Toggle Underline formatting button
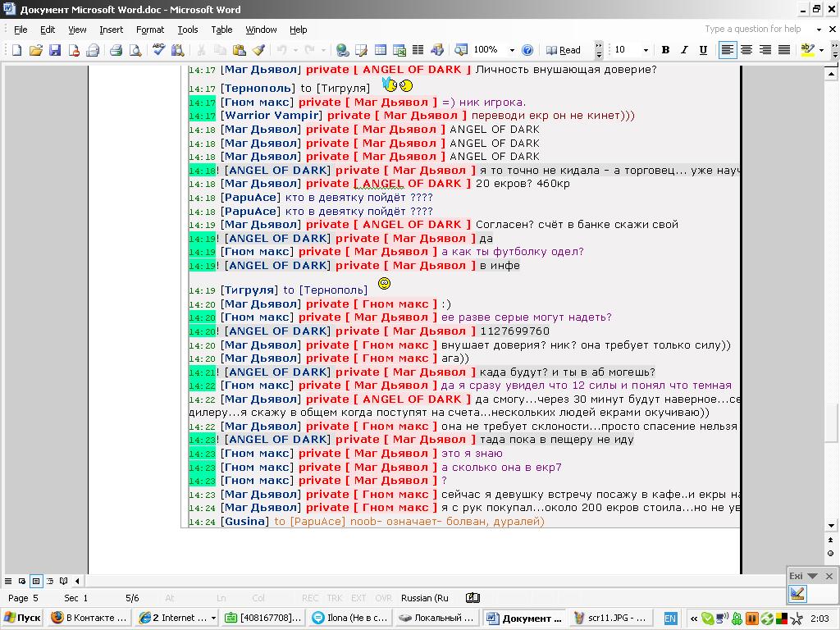840x630 pixels. point(703,50)
